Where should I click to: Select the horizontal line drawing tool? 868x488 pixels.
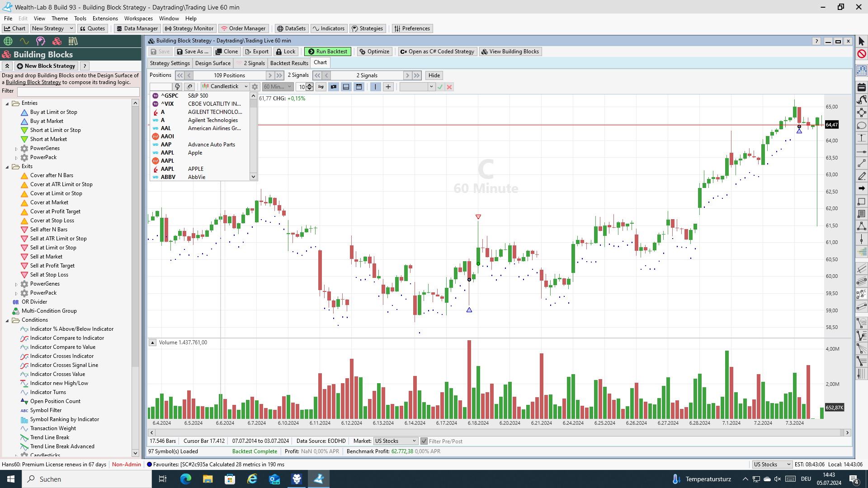click(x=861, y=151)
